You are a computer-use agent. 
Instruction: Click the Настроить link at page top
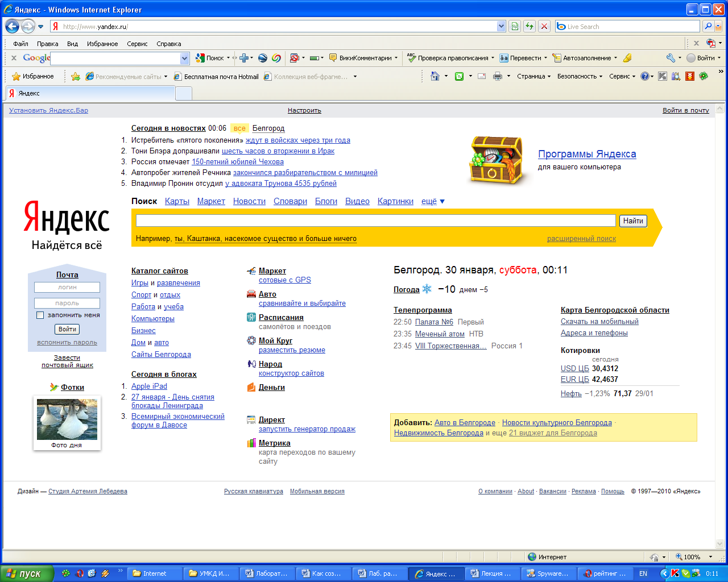tap(304, 110)
